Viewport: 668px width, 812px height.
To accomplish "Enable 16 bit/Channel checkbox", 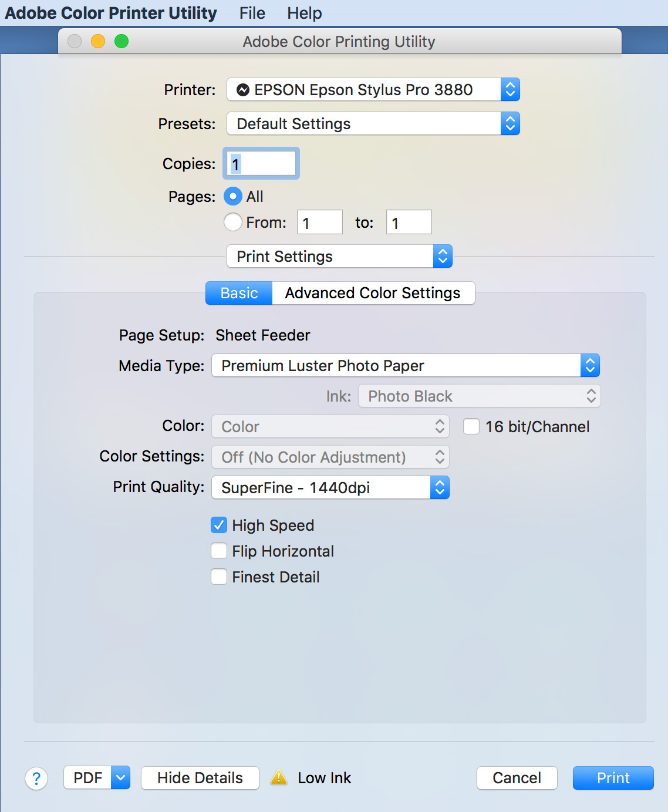I will point(471,426).
